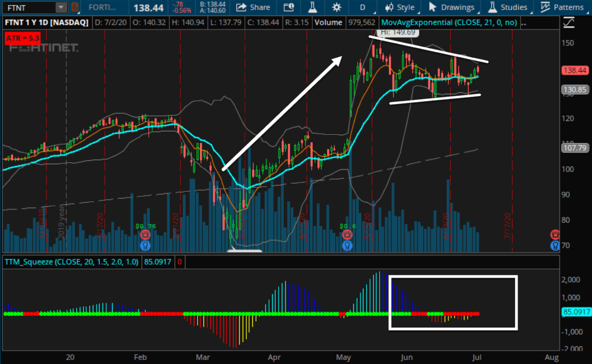Click the FTNT symbol input field
The image size is (592, 364).
coord(29,7)
